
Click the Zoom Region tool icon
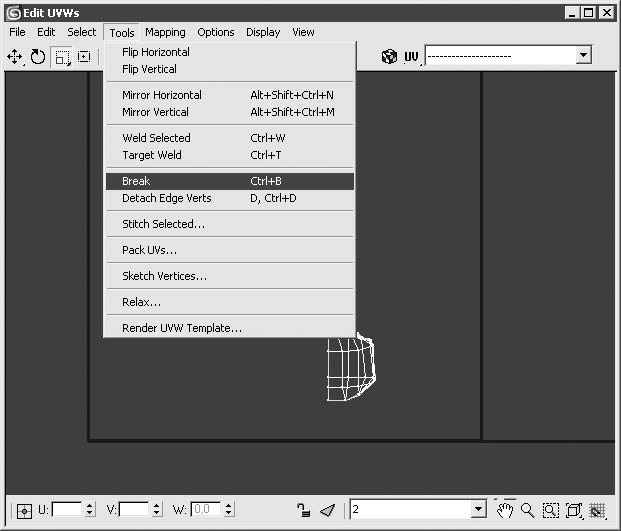(x=551, y=510)
